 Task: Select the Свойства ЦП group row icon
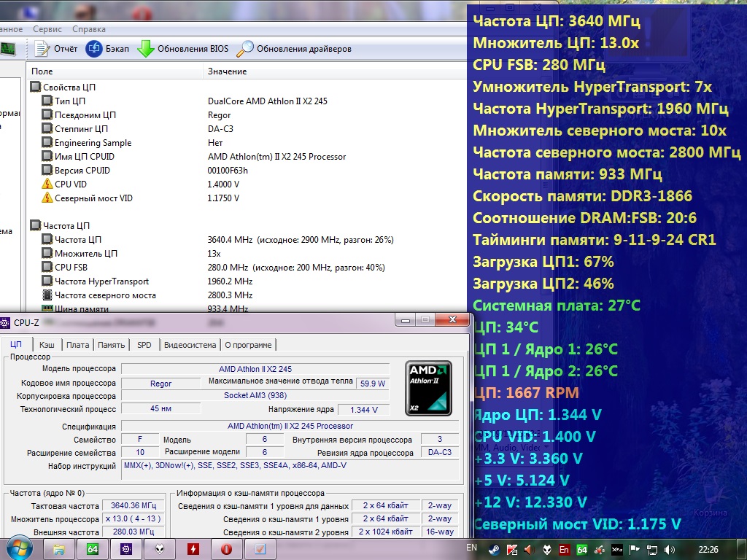click(x=35, y=87)
